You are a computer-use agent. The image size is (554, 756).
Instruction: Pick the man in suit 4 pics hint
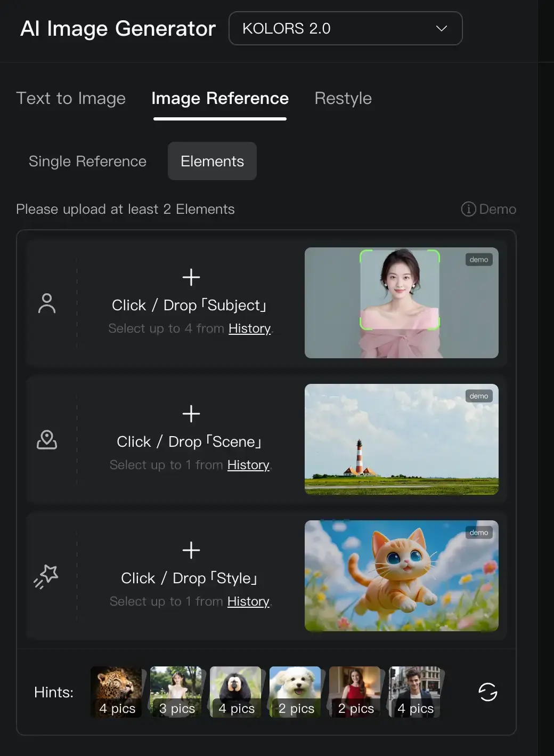pyautogui.click(x=415, y=692)
